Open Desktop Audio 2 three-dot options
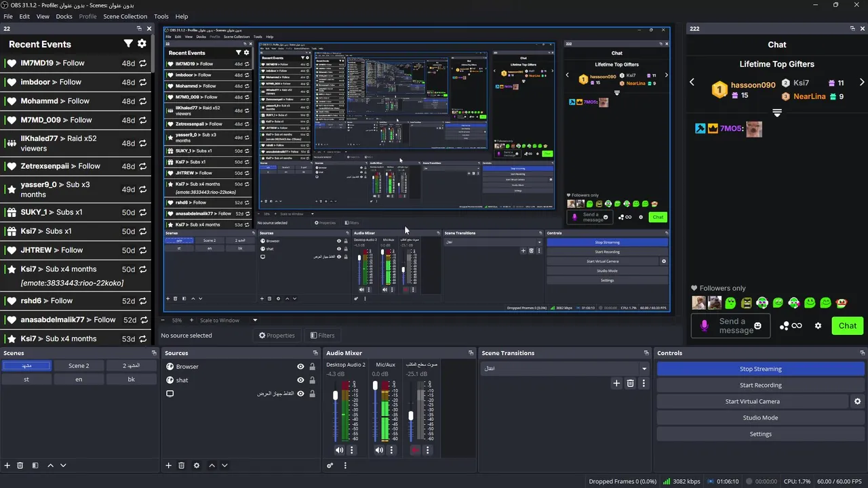868x488 pixels. [352, 450]
